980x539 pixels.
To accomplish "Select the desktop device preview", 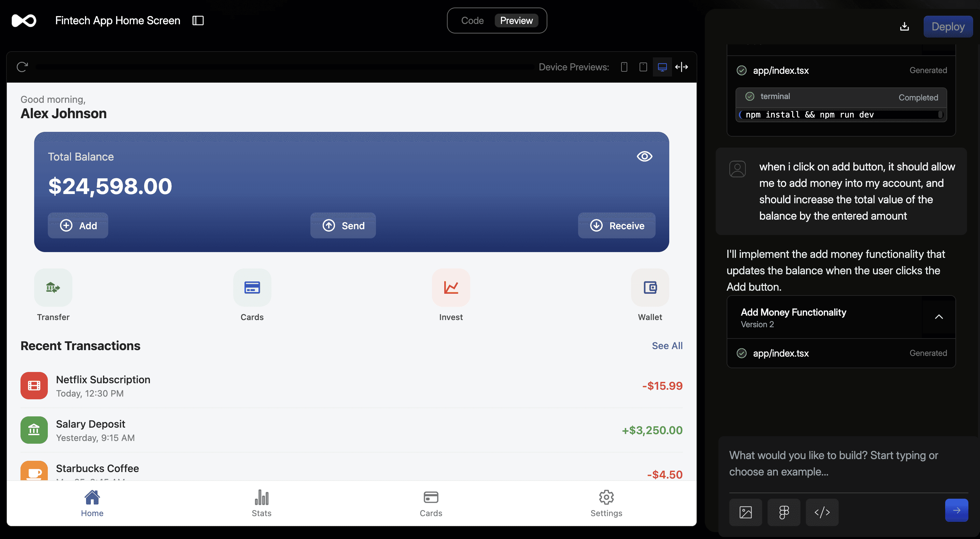I will click(662, 67).
